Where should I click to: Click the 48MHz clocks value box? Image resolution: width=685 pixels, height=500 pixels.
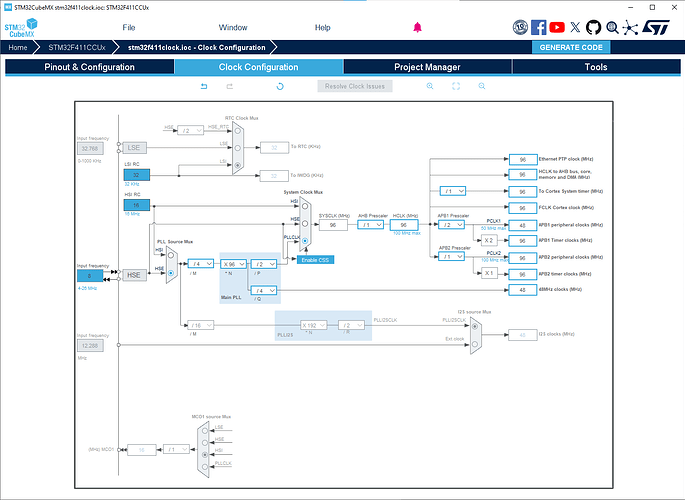point(522,290)
